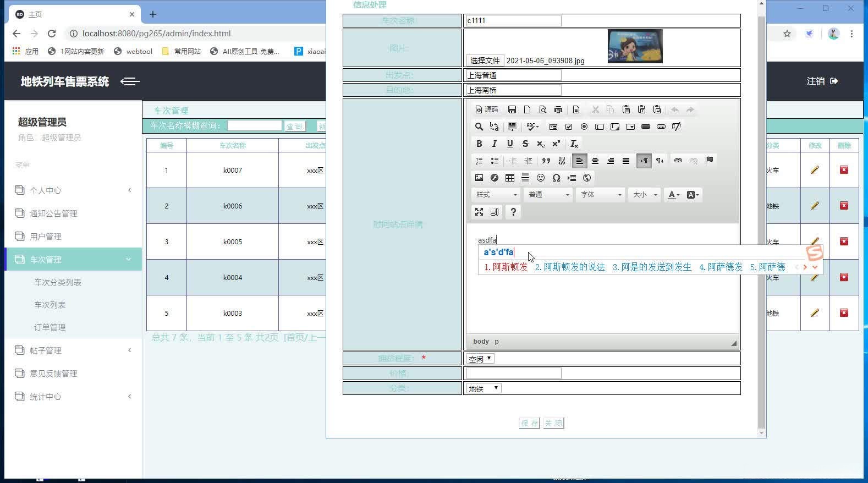
Task: Click the Remove Format icon
Action: 574,144
